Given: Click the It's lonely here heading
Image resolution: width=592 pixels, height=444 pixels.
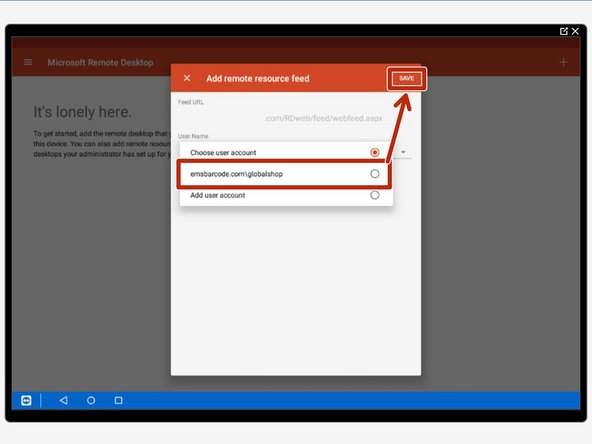Looking at the screenshot, I should tap(83, 112).
